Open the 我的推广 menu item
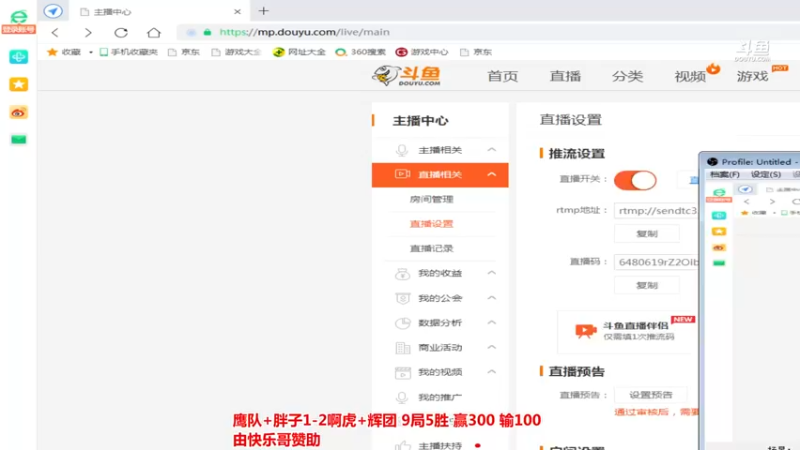800x450 pixels. (440, 397)
